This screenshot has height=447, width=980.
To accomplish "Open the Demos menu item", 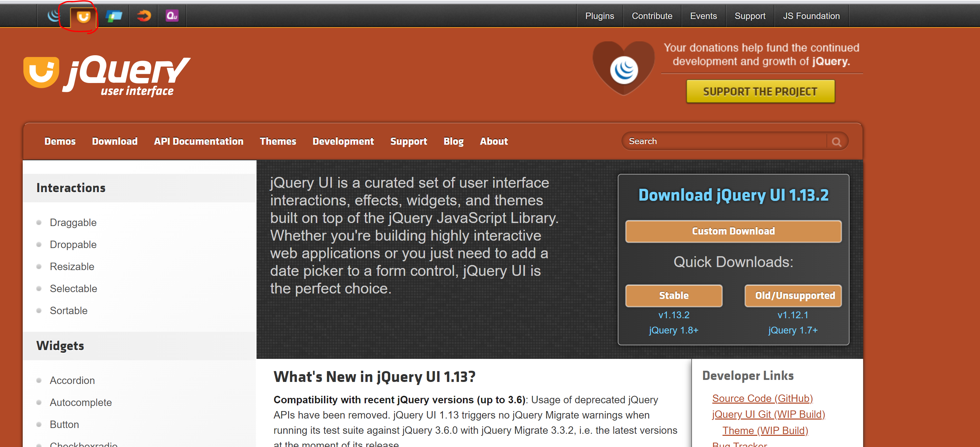I will click(60, 142).
